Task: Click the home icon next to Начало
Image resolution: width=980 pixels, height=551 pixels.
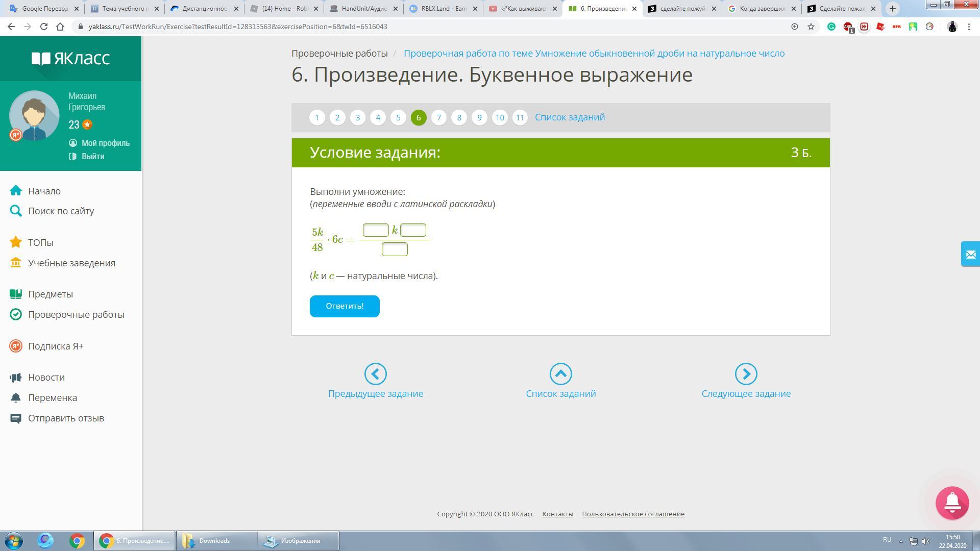Action: 16,191
